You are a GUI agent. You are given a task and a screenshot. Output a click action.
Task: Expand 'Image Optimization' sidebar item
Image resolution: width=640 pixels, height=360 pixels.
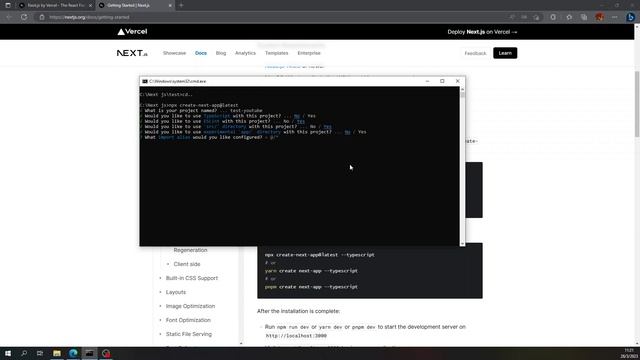(x=190, y=306)
